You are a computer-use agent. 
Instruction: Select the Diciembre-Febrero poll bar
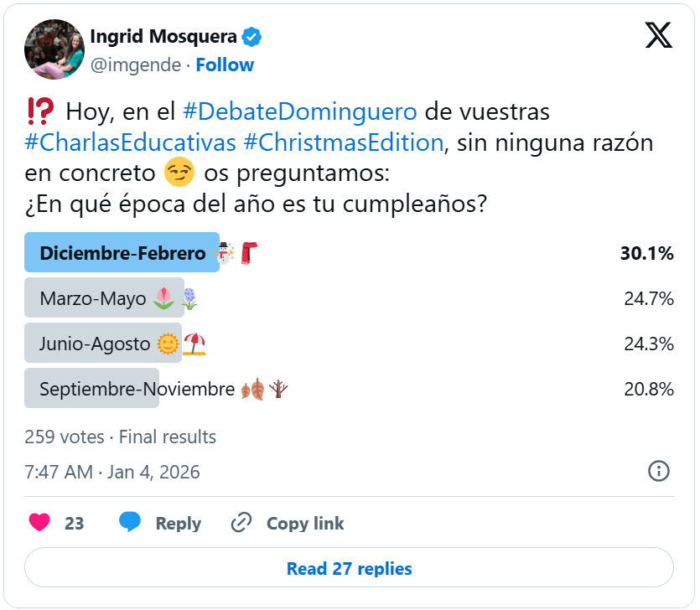pos(122,253)
